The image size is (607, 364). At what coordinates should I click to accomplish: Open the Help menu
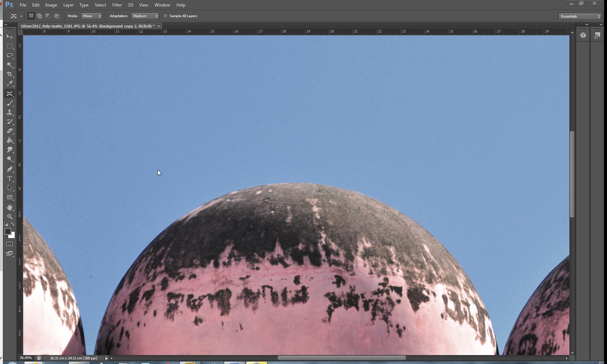pos(181,5)
